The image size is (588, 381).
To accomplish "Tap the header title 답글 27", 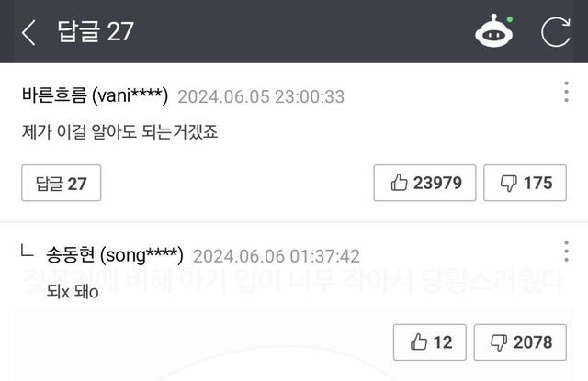I will [96, 31].
